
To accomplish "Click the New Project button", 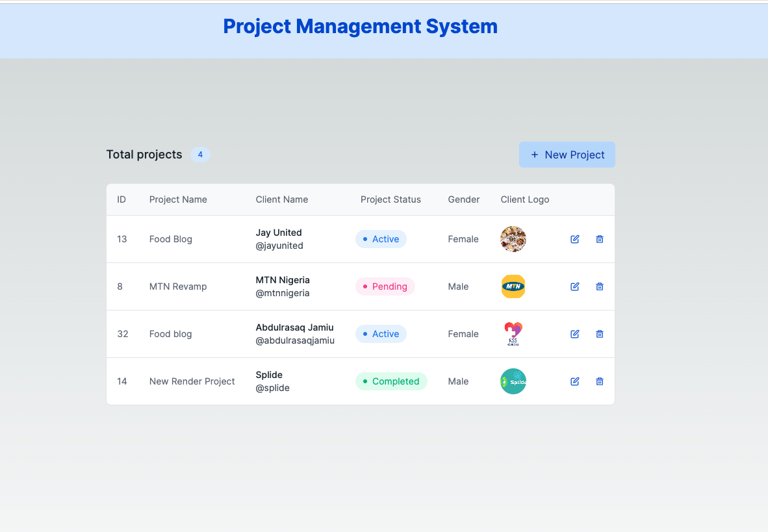I will coord(567,155).
